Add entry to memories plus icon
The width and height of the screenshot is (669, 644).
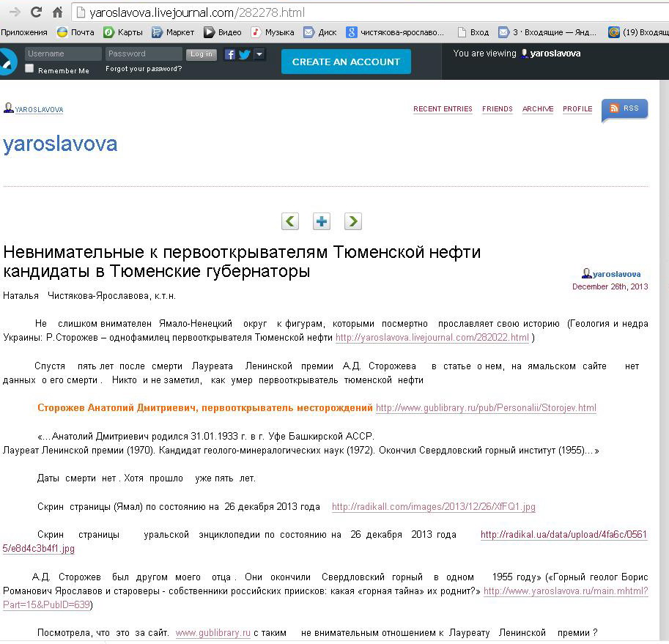point(322,221)
